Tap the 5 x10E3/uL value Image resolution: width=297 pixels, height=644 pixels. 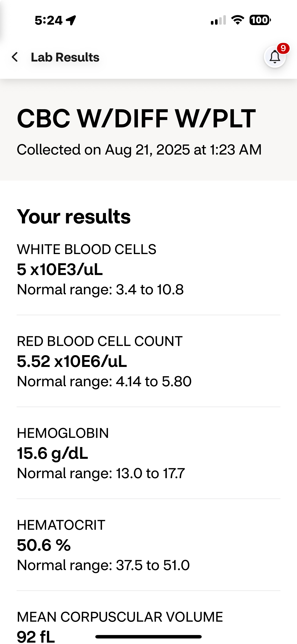60,269
